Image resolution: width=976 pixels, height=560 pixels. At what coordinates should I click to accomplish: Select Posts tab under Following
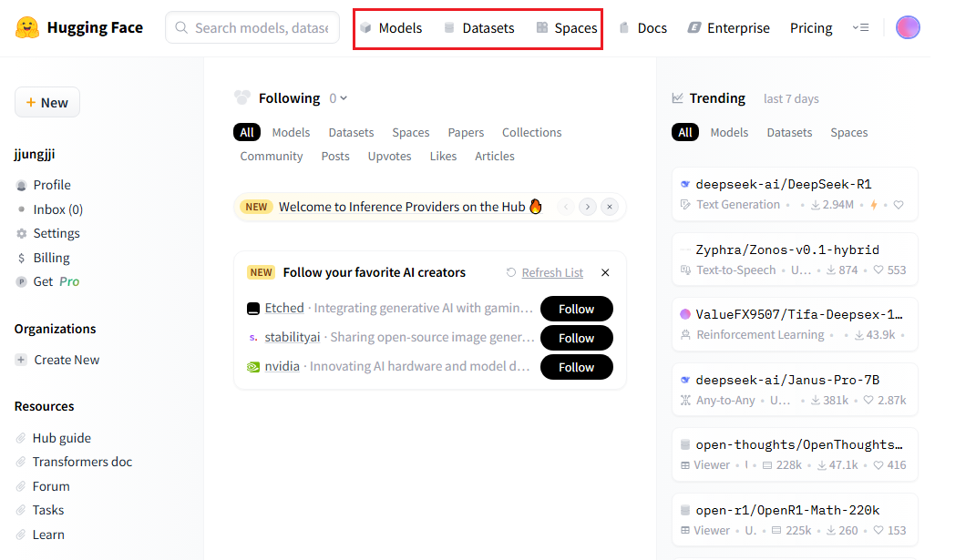(x=334, y=157)
